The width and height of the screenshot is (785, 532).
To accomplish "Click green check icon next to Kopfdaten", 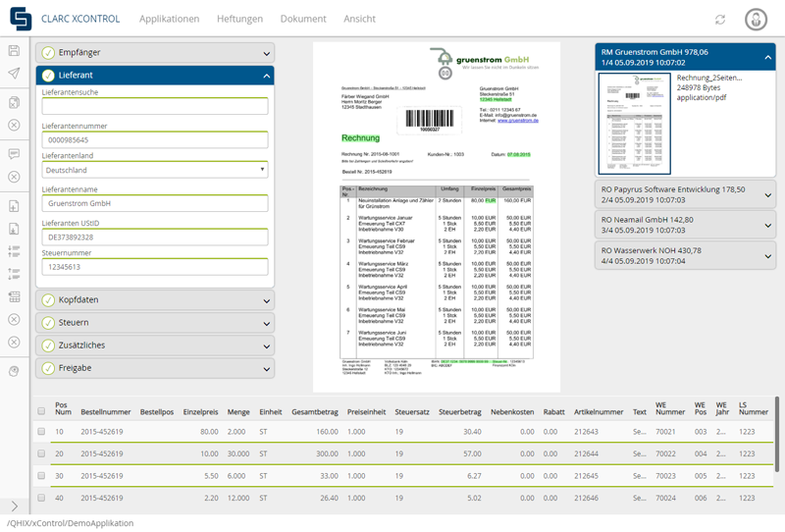I will coord(48,300).
